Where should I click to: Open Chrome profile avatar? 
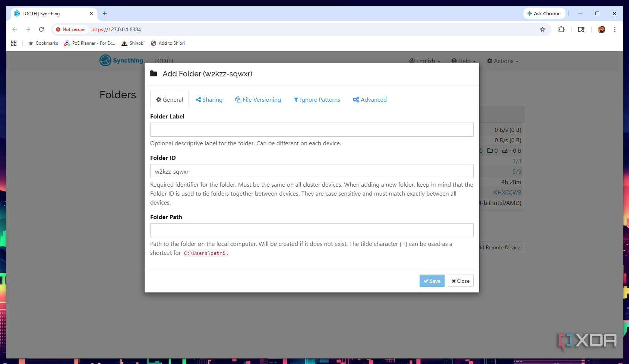[x=601, y=29]
